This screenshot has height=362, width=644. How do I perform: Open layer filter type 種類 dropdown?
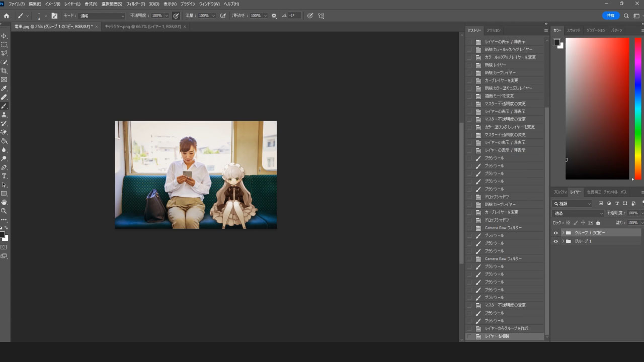click(572, 204)
